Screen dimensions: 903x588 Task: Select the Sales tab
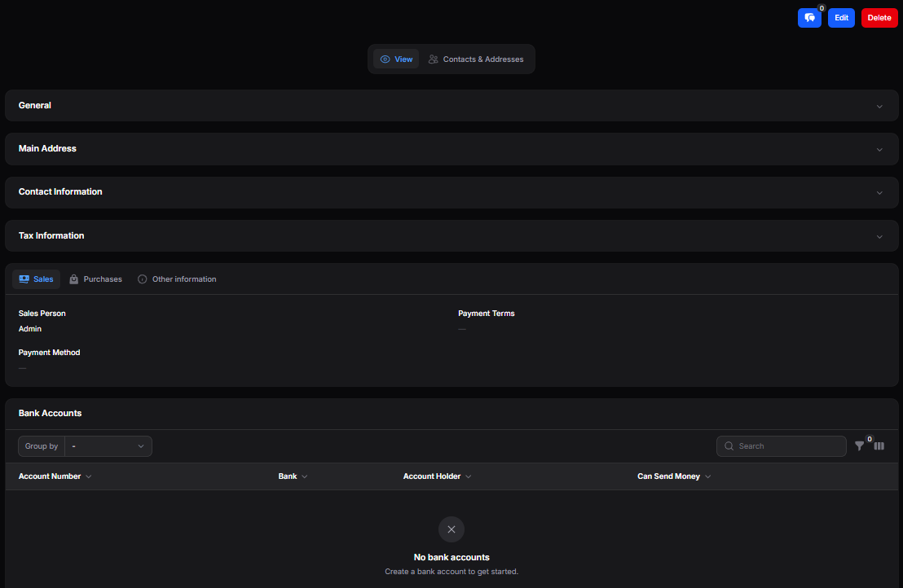37,279
